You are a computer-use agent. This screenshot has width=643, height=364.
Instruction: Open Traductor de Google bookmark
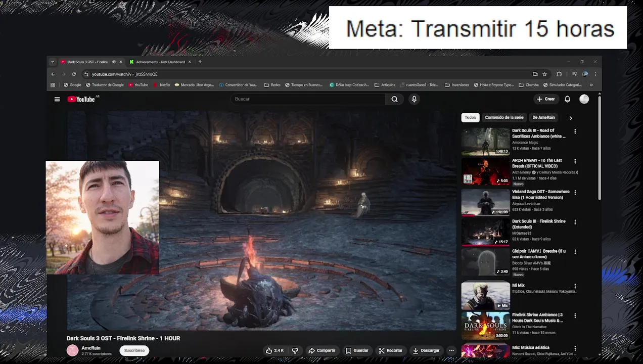[x=105, y=85]
